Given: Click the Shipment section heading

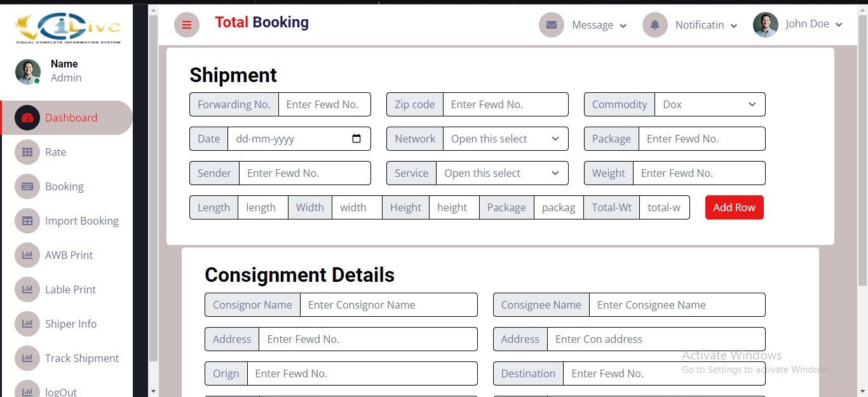Looking at the screenshot, I should coord(233,75).
